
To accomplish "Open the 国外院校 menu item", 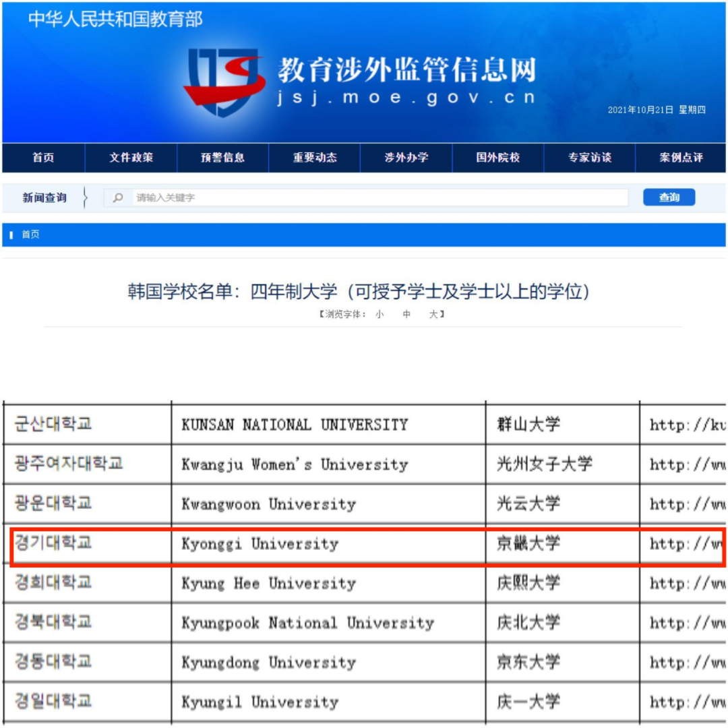I will tap(497, 158).
